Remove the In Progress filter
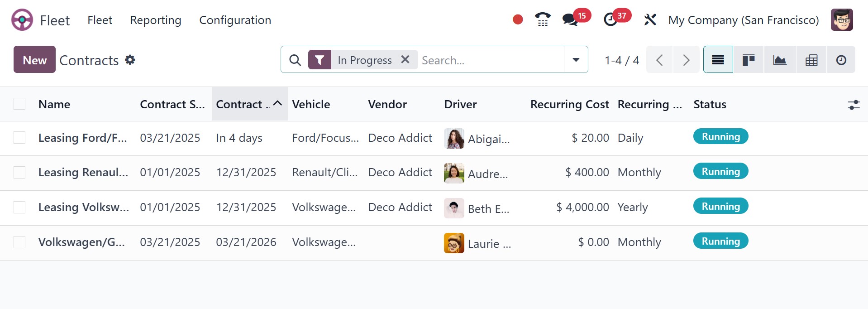Image resolution: width=868 pixels, height=309 pixels. 405,59
